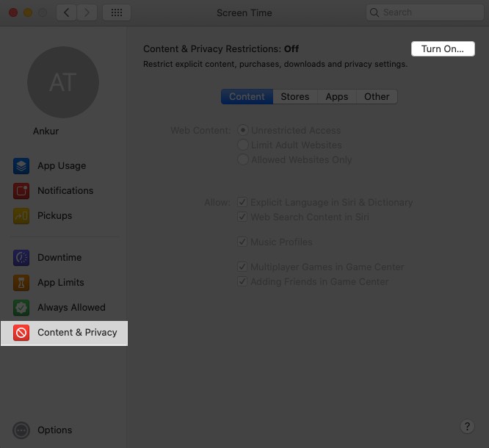
Task: Go back with the back arrow
Action: pyautogui.click(x=66, y=12)
